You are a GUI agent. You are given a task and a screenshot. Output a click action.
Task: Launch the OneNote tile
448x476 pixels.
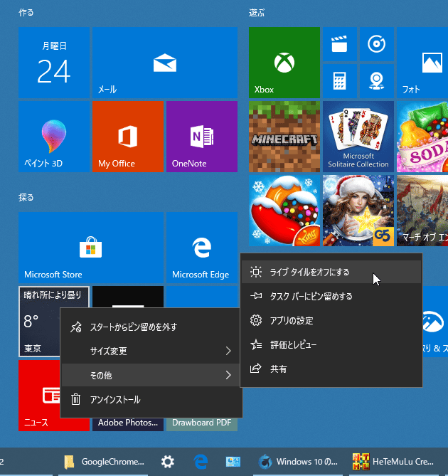coord(202,137)
